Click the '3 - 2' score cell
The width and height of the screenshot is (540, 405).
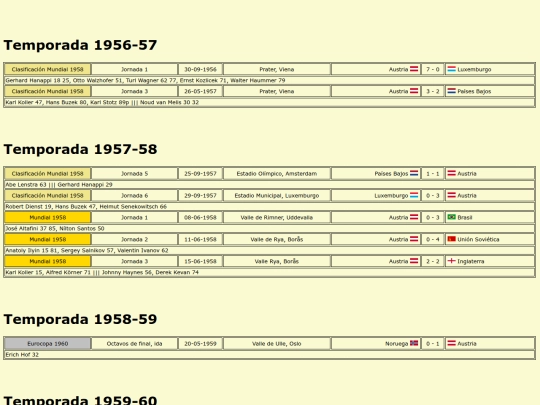pos(433,91)
